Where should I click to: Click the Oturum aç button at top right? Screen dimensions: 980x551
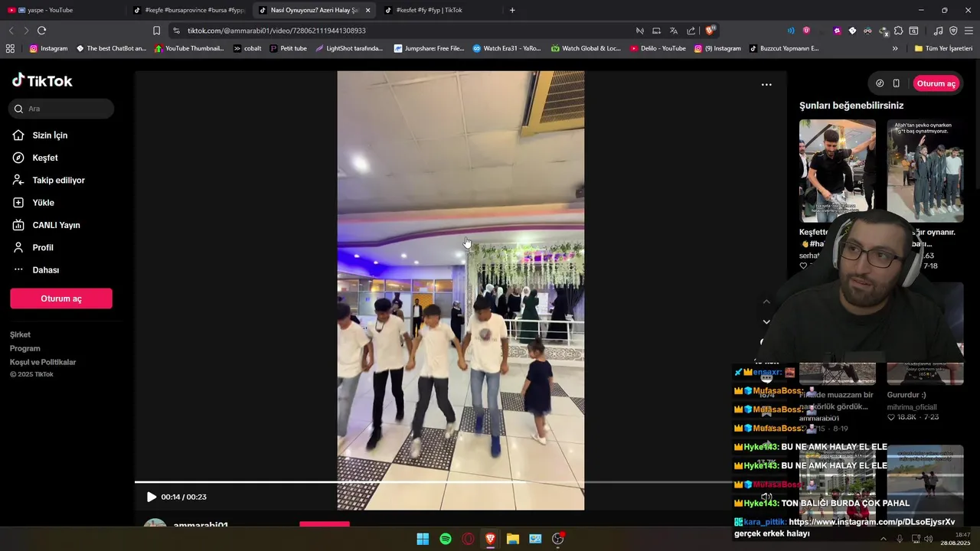click(x=936, y=83)
